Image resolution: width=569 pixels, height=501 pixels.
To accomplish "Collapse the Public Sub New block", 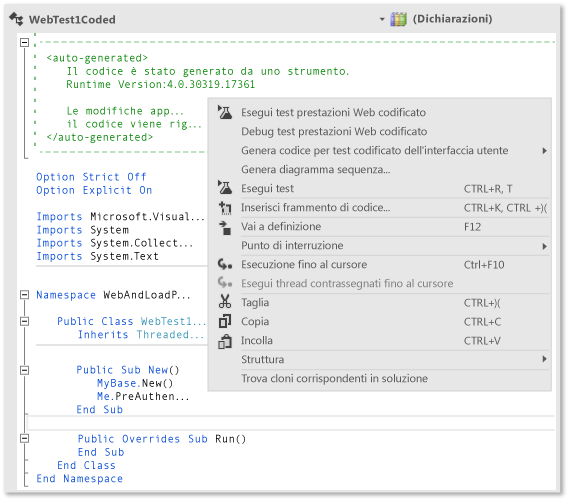I will tap(24, 370).
